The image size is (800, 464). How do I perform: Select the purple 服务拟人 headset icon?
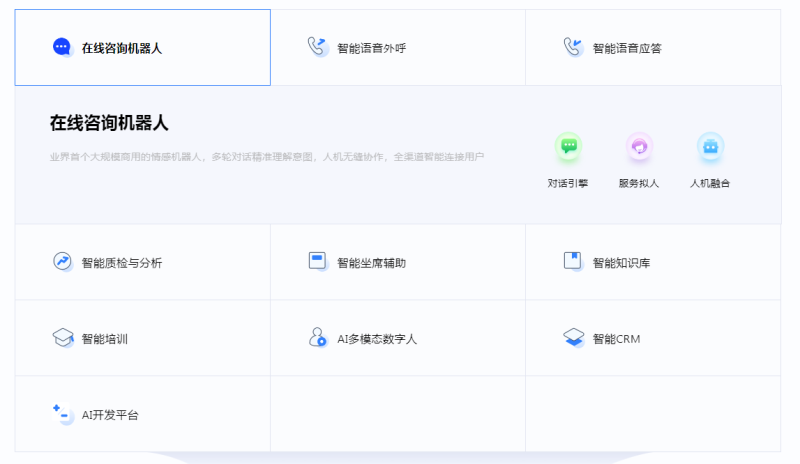click(x=639, y=146)
